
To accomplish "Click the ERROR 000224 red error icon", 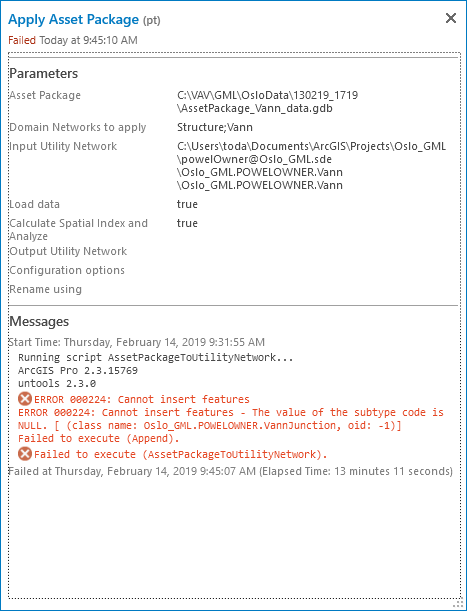I will pos(25,399).
